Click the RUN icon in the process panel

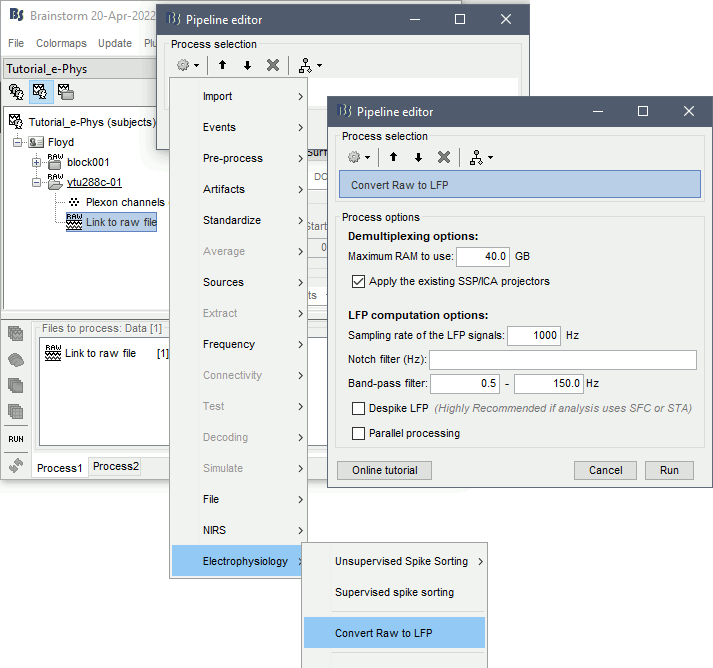click(x=16, y=438)
